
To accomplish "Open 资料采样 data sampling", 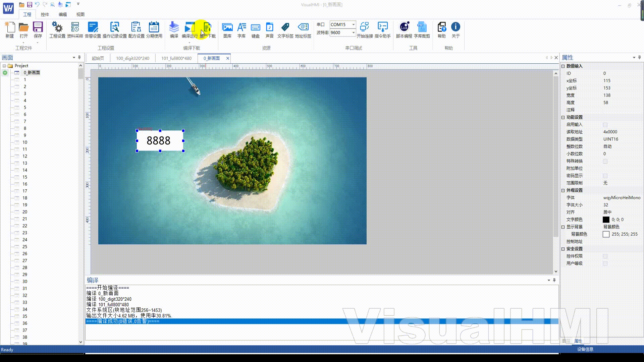I will tap(75, 30).
